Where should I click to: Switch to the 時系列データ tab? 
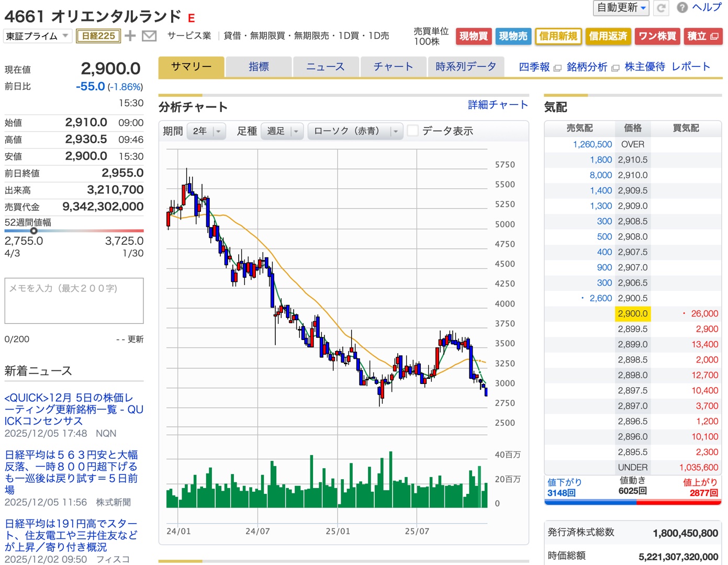465,67
